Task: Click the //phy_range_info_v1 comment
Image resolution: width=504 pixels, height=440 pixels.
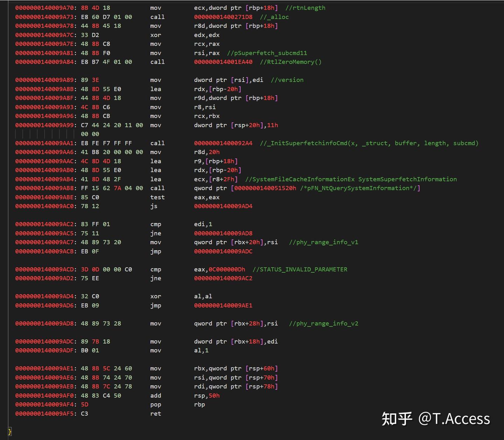Action: pos(324,242)
